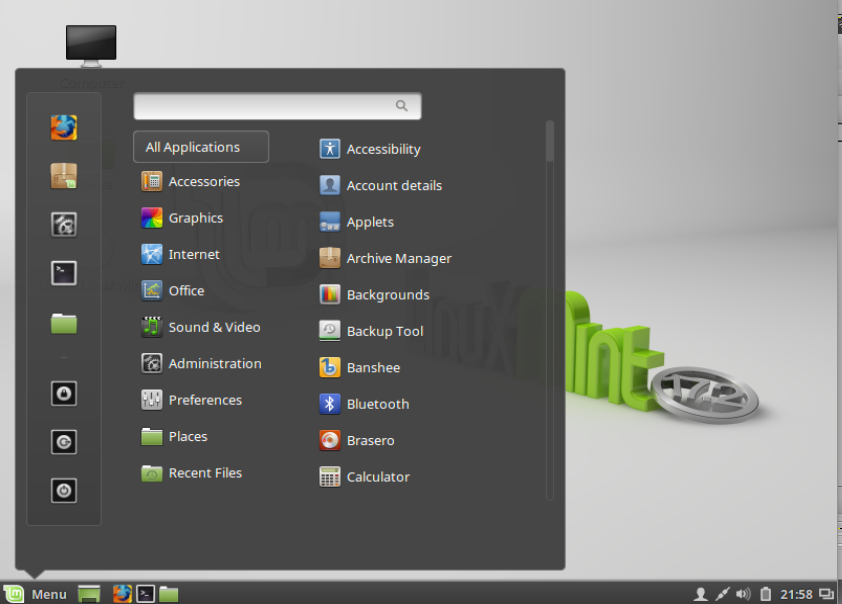Focus the menu search field
The width and height of the screenshot is (842, 604).
point(277,106)
